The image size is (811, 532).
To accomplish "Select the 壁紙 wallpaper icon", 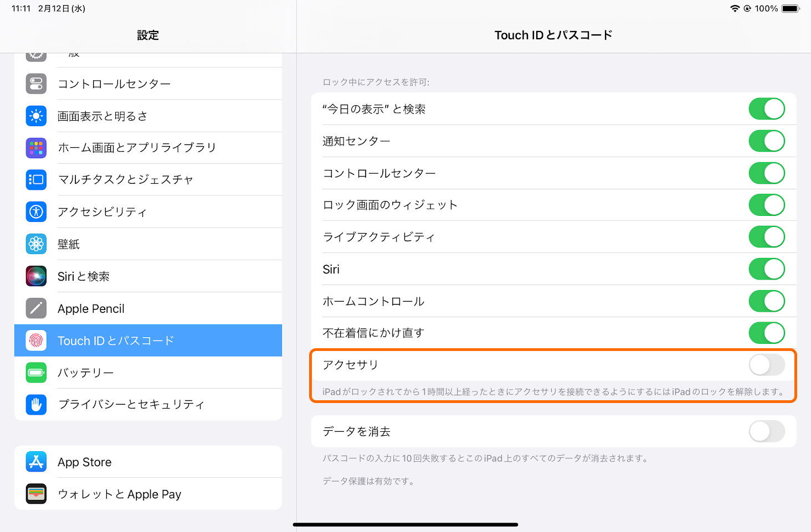I will 35,244.
